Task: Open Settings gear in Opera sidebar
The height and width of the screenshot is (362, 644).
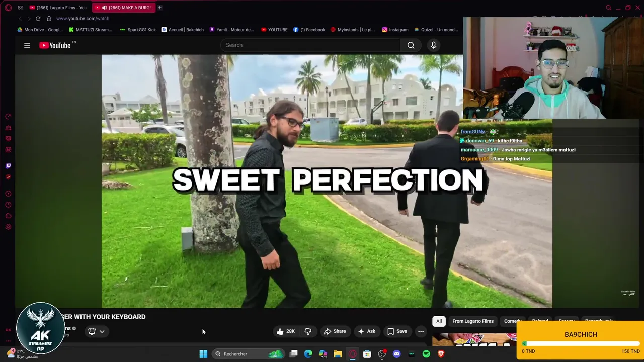Action: pyautogui.click(x=8, y=227)
